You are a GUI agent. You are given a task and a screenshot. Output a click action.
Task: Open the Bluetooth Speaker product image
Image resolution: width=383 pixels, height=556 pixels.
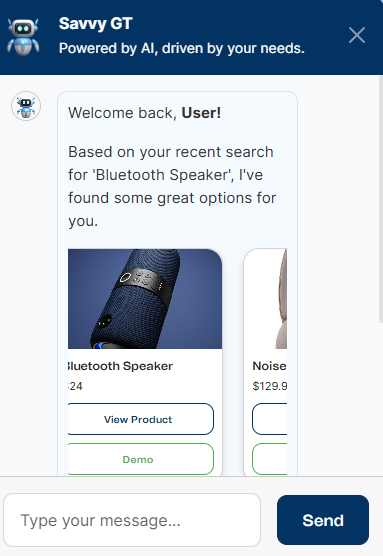tap(145, 299)
